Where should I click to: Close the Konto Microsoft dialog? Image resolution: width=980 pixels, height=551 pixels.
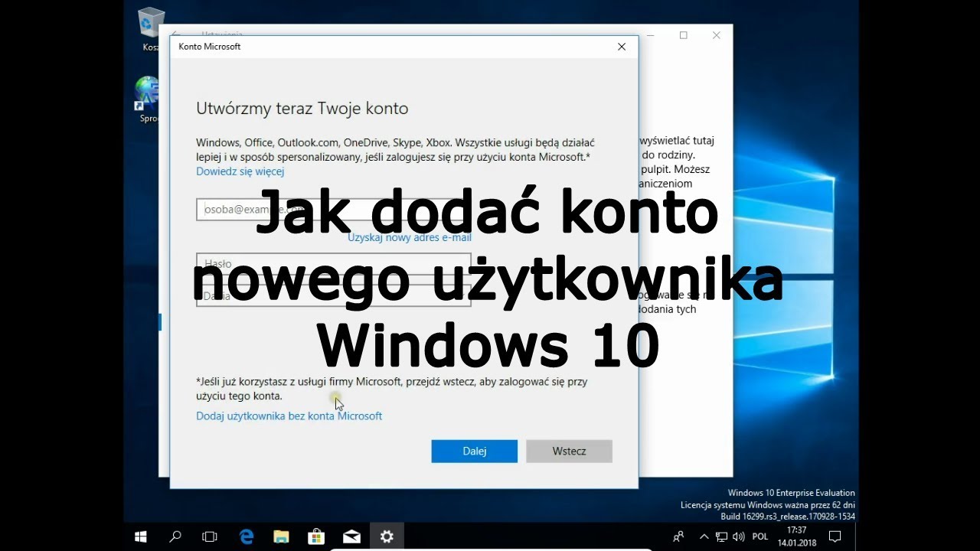click(x=622, y=47)
